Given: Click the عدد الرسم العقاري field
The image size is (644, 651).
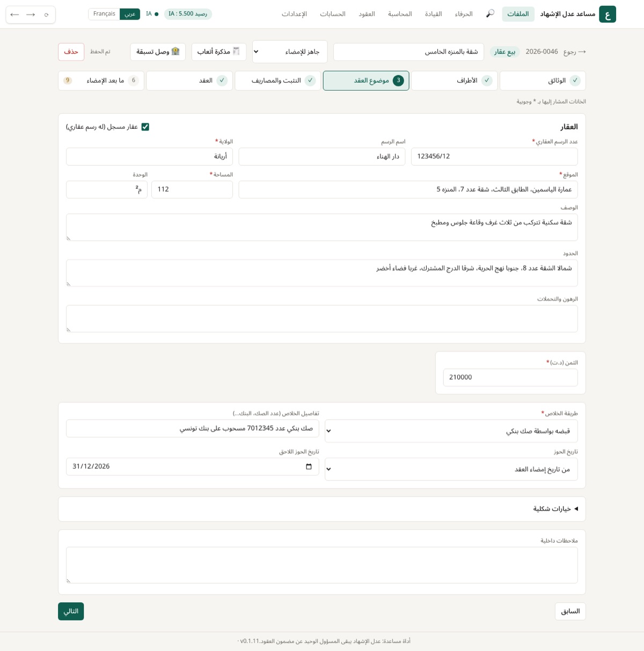Looking at the screenshot, I should click(494, 157).
